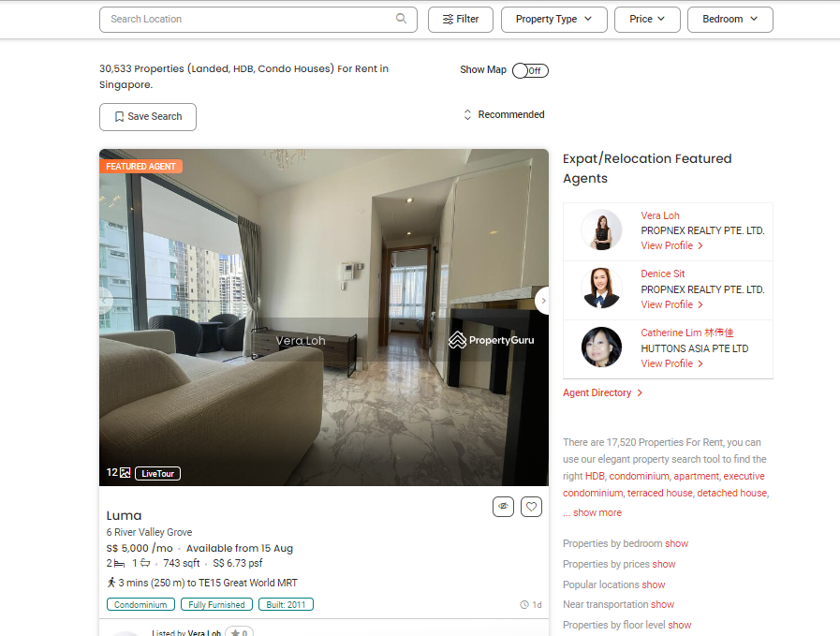Click the condominium link in description
Viewport: 840px width, 636px height.
[639, 476]
